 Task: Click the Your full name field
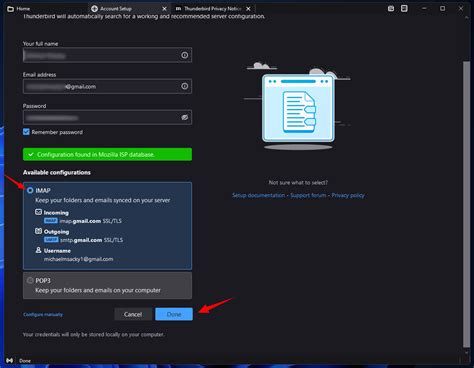click(x=107, y=55)
